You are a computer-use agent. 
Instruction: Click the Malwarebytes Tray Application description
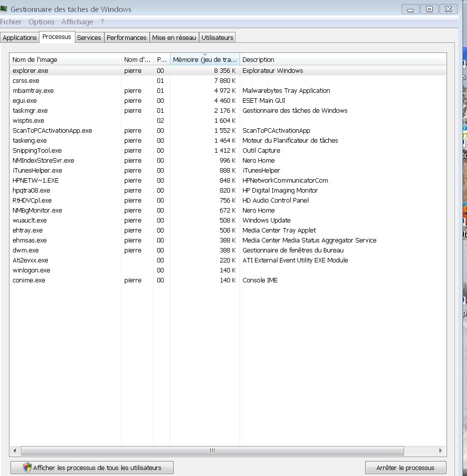[286, 91]
